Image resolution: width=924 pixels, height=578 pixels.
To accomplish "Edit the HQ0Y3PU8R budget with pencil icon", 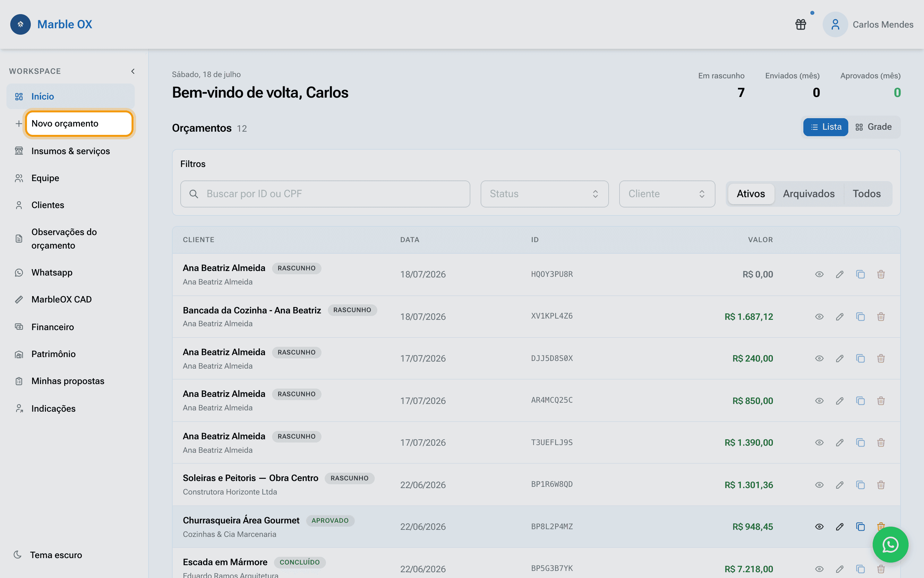I will [x=840, y=275].
